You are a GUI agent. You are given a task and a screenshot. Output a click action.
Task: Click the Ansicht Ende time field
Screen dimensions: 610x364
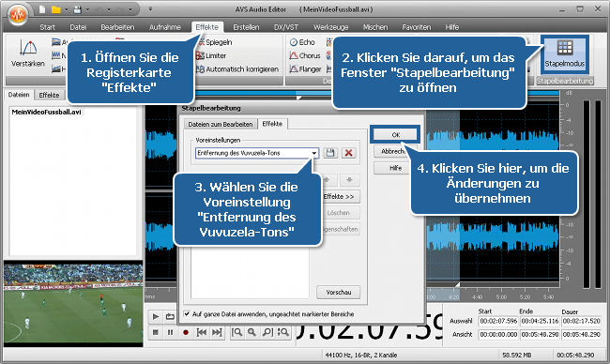pyautogui.click(x=540, y=334)
